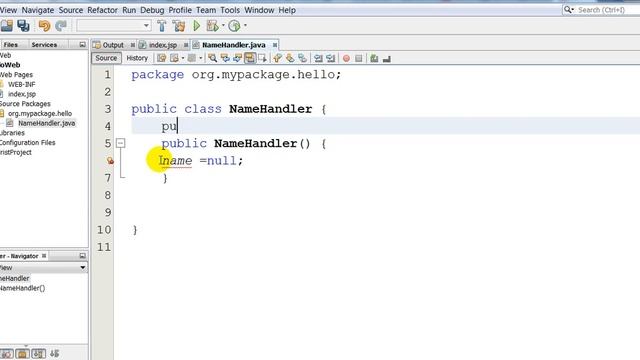Minimize the Projects panel group icon
The height and width of the screenshot is (360, 640).
(82, 44)
